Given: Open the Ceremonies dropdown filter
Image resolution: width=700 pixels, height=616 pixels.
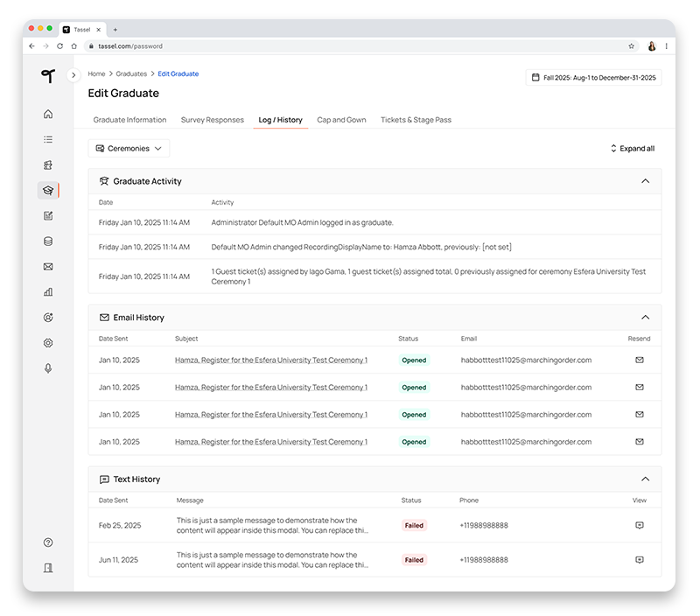Looking at the screenshot, I should (129, 149).
